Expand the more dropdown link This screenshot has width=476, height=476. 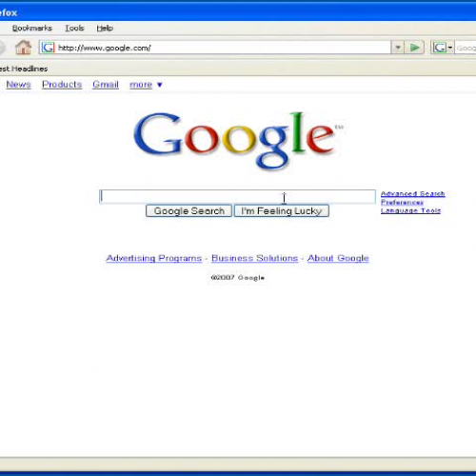146,85
